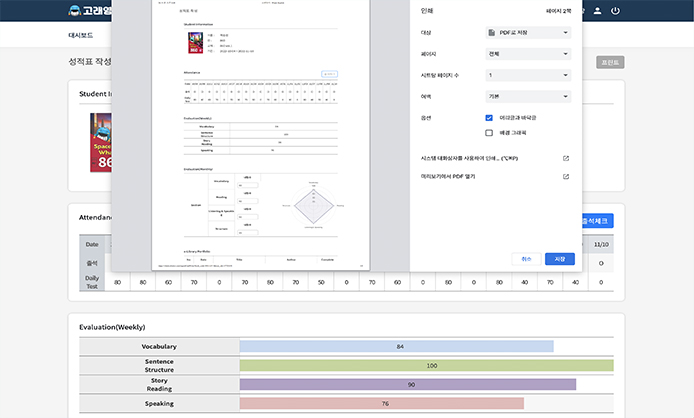
Task: Click the Speaking score bar showing 76
Action: click(381, 403)
